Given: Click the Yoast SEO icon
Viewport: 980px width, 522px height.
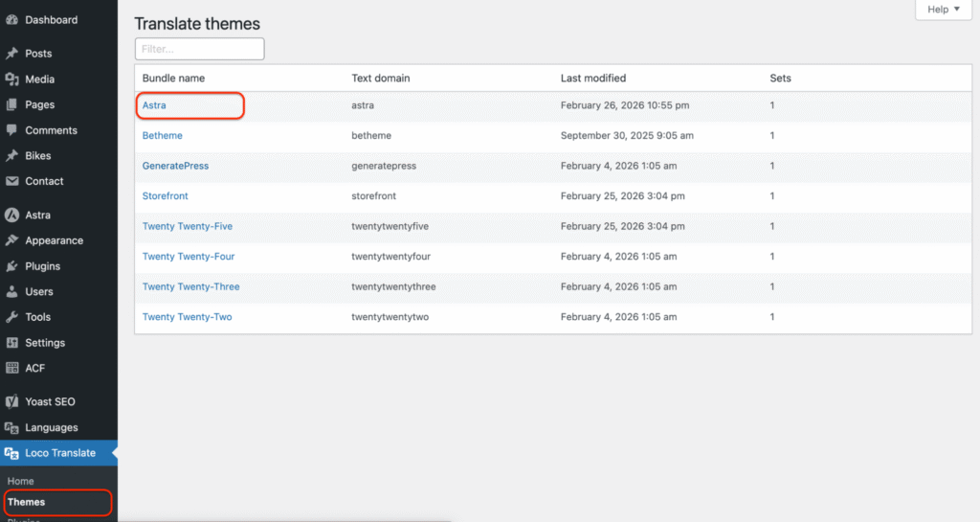Looking at the screenshot, I should point(12,402).
